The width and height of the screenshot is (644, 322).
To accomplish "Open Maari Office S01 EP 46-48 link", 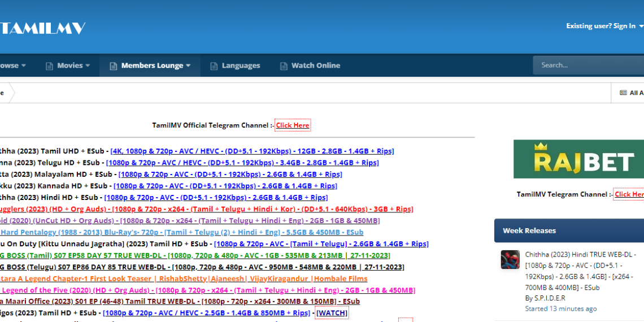I will click(x=180, y=302).
